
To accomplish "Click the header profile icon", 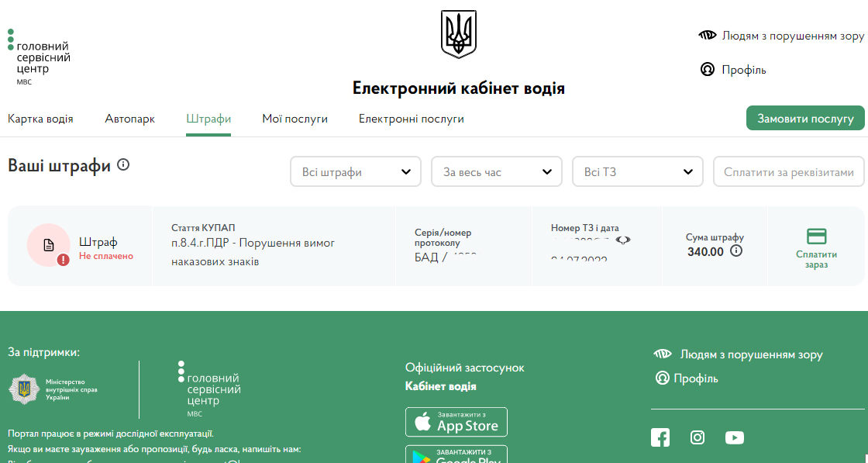I will [x=707, y=70].
